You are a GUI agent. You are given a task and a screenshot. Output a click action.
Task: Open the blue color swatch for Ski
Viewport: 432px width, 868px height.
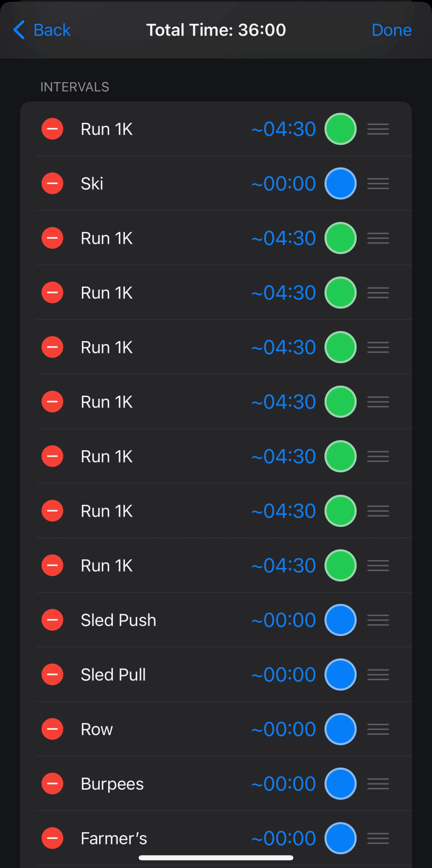[x=340, y=183]
